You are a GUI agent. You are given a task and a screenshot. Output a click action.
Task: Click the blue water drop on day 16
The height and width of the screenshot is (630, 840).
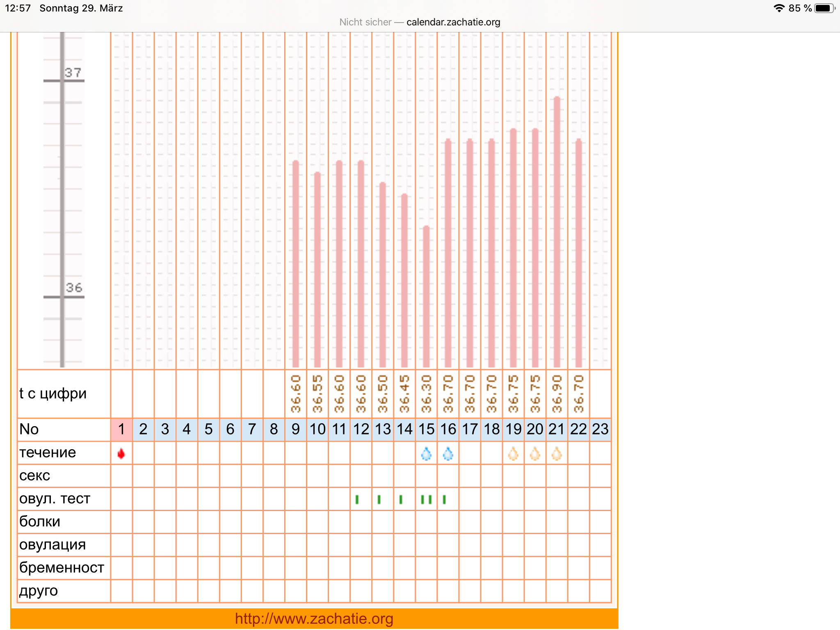pyautogui.click(x=448, y=454)
